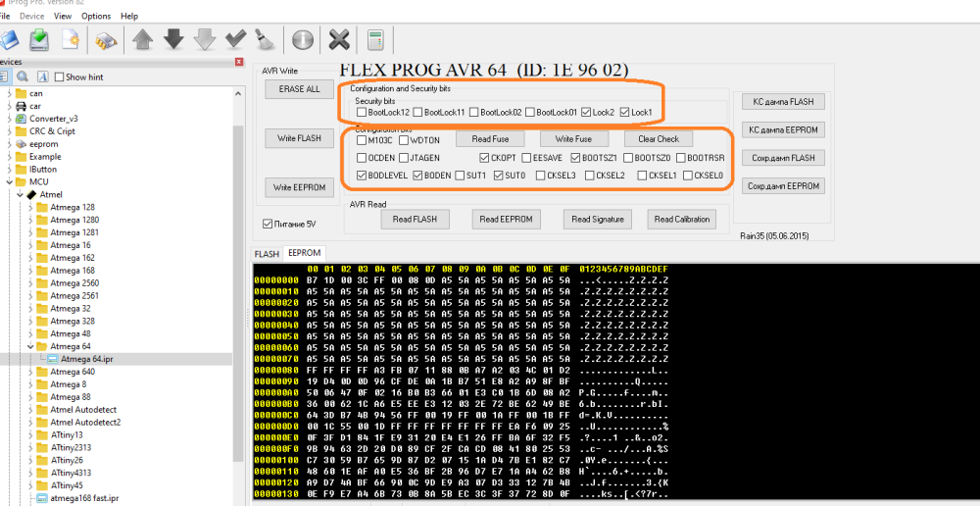Image resolution: width=980 pixels, height=506 pixels.
Task: Click the open file folder toolbar icon
Action: (x=9, y=40)
